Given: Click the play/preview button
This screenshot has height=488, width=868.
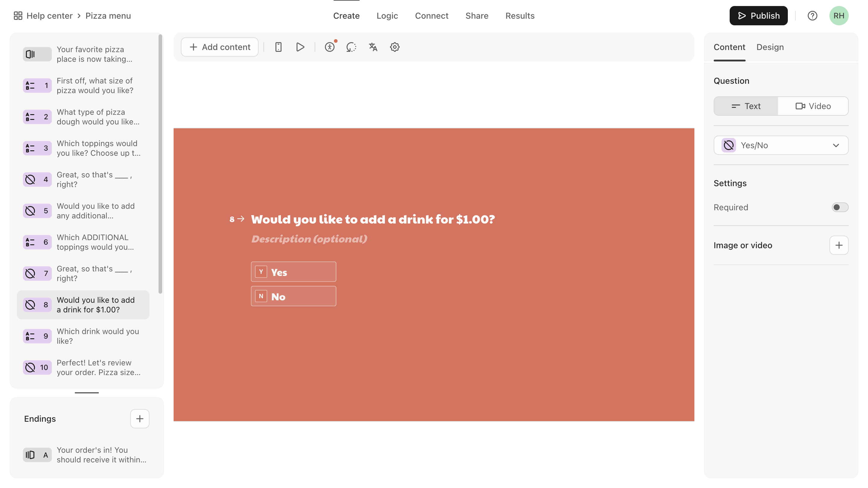Looking at the screenshot, I should tap(300, 46).
